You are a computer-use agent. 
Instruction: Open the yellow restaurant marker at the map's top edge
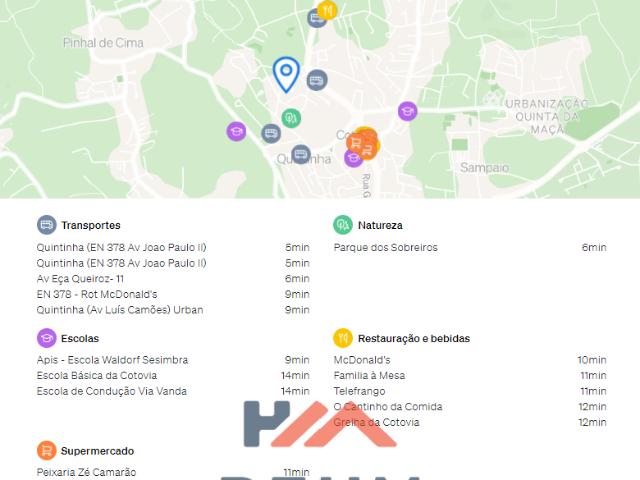click(327, 10)
